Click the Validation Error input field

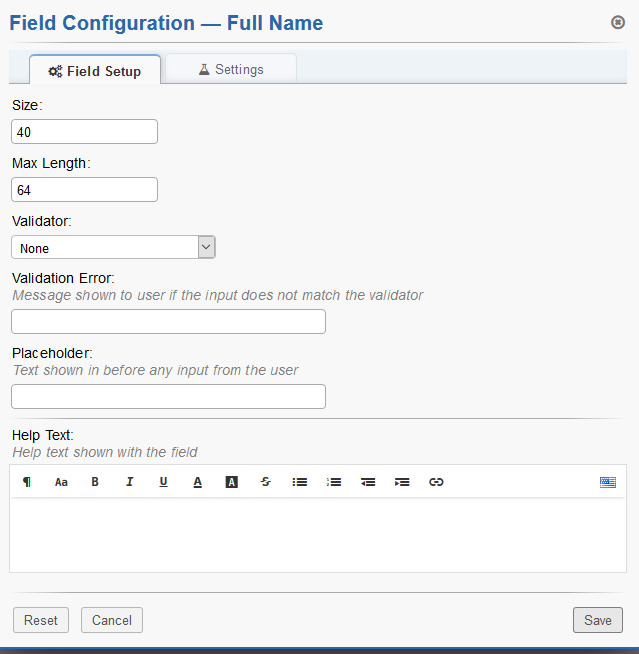(168, 321)
